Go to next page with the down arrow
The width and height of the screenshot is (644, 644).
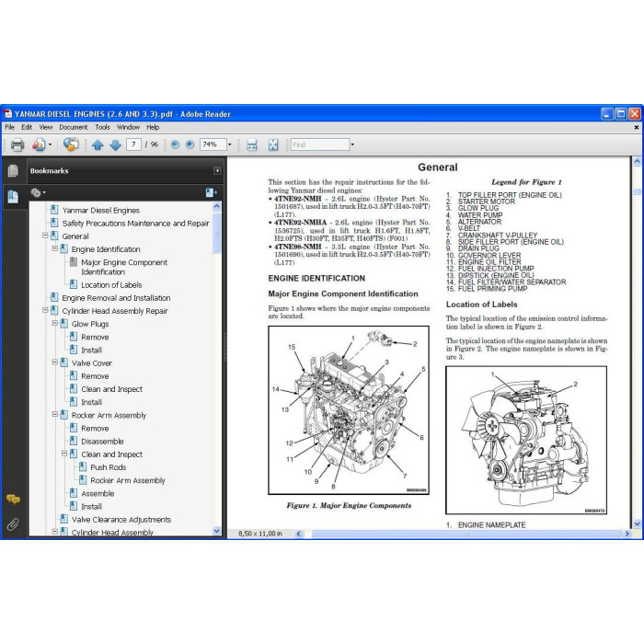115,144
